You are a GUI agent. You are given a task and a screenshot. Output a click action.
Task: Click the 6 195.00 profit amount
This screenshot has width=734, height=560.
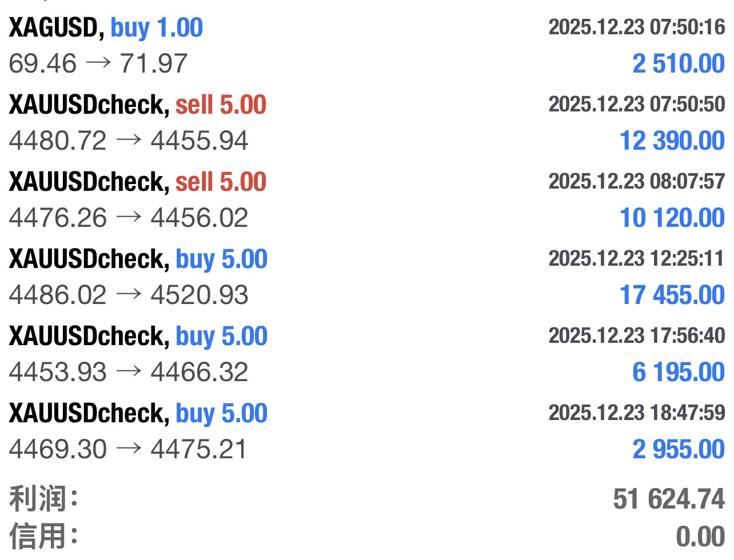tap(678, 372)
